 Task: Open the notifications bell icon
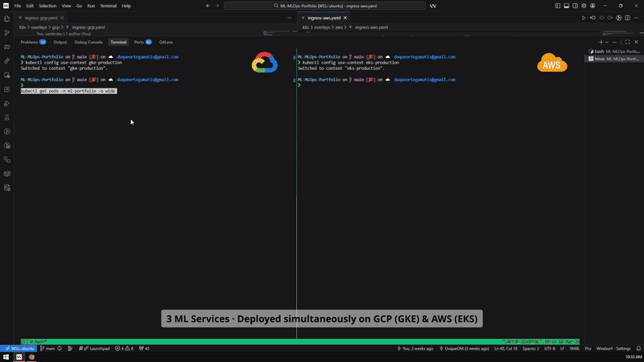pos(638,348)
